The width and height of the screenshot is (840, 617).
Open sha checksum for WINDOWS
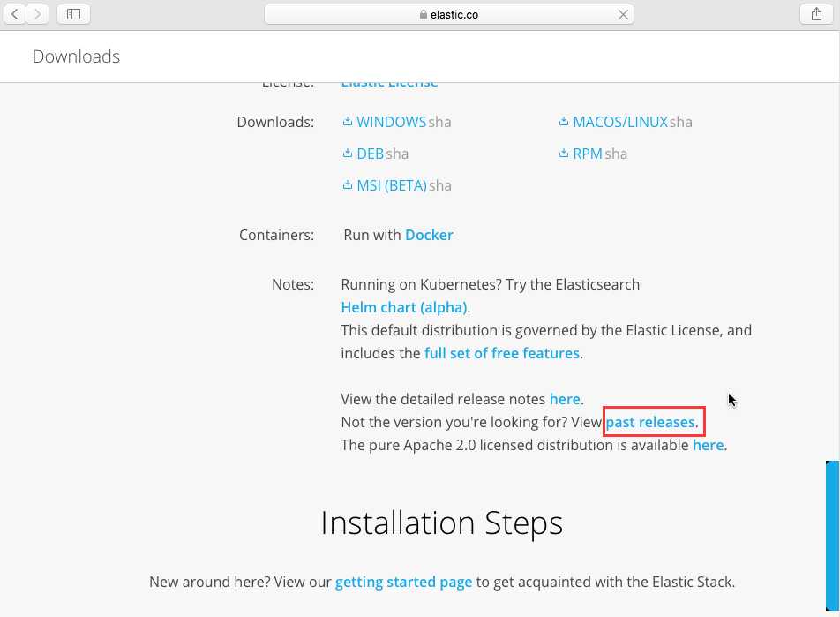click(x=439, y=122)
